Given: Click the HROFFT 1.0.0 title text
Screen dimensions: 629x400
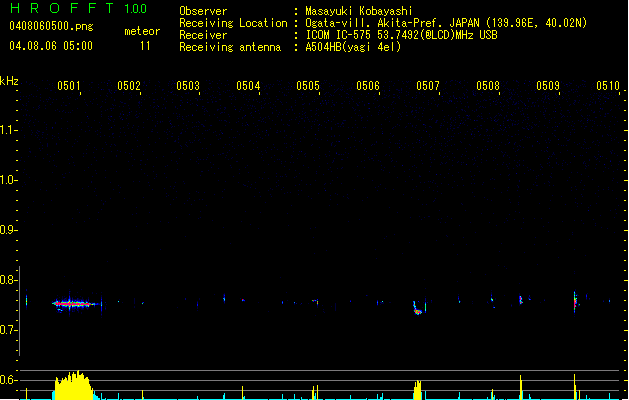Looking at the screenshot, I should (x=79, y=8).
